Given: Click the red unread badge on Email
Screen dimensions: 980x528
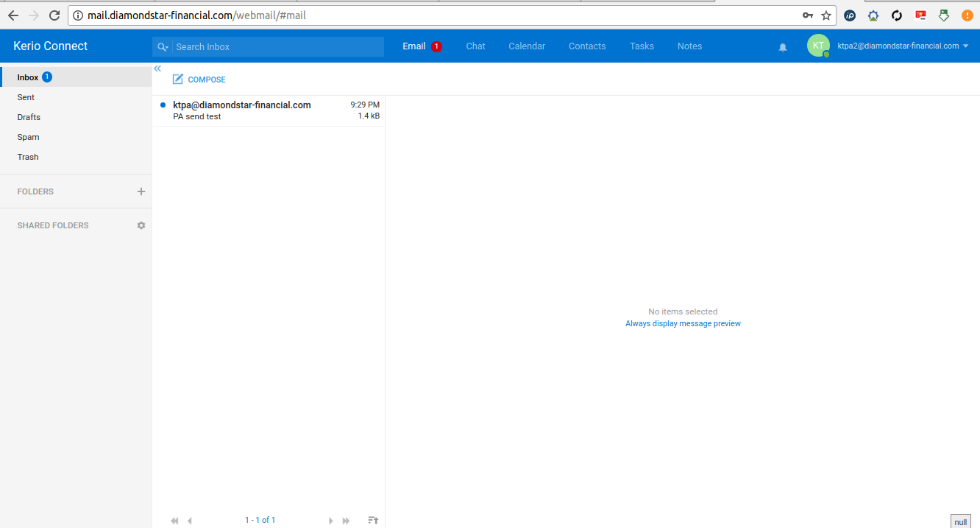Looking at the screenshot, I should pyautogui.click(x=436, y=46).
